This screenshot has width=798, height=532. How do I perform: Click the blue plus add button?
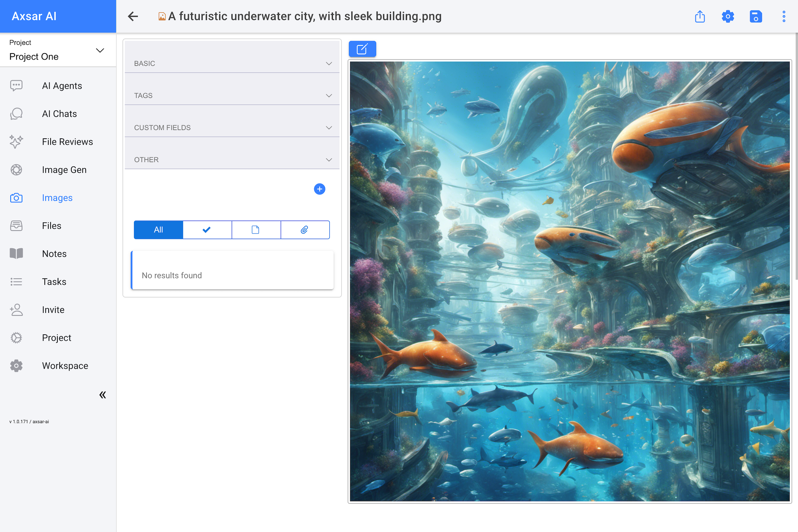click(x=319, y=189)
